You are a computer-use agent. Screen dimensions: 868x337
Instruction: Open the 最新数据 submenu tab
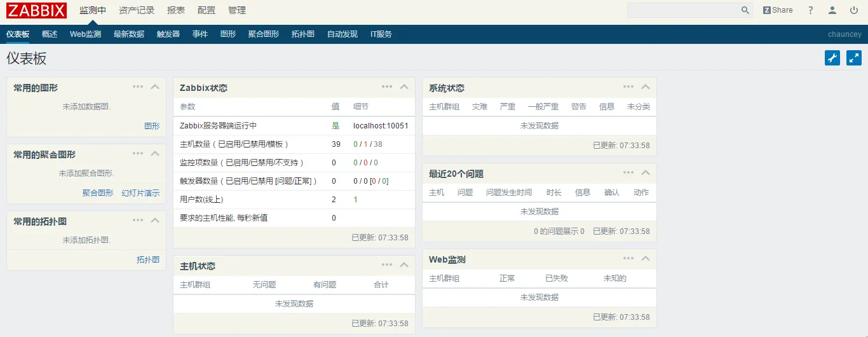click(129, 34)
